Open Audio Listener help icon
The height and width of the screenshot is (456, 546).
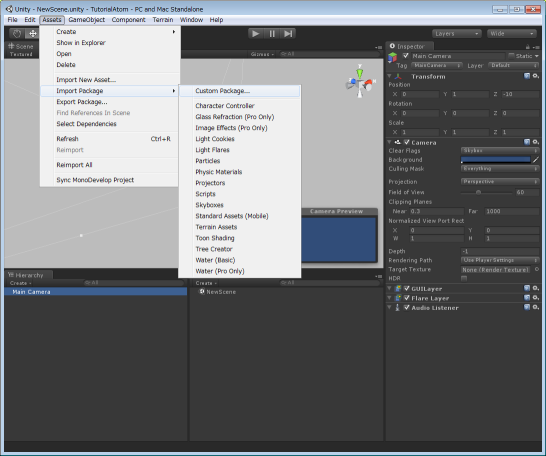527,307
